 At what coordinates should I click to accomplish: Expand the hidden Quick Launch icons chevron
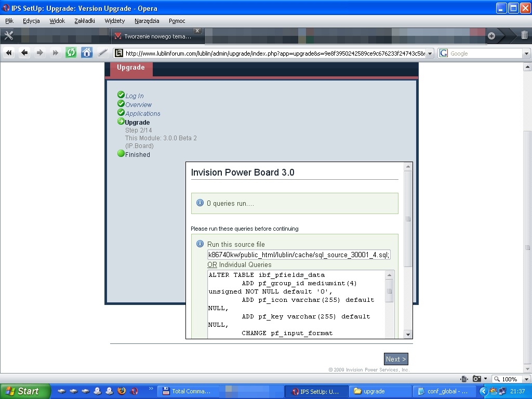151,389
